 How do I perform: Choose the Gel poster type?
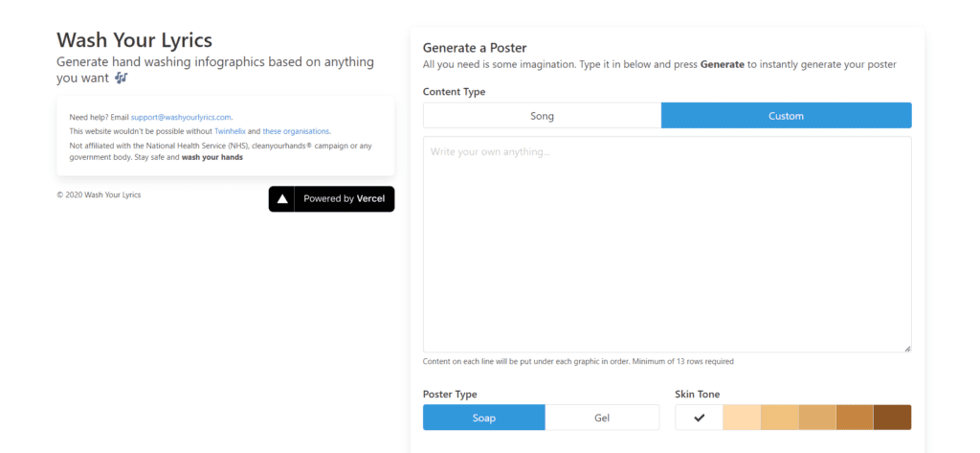pyautogui.click(x=602, y=418)
